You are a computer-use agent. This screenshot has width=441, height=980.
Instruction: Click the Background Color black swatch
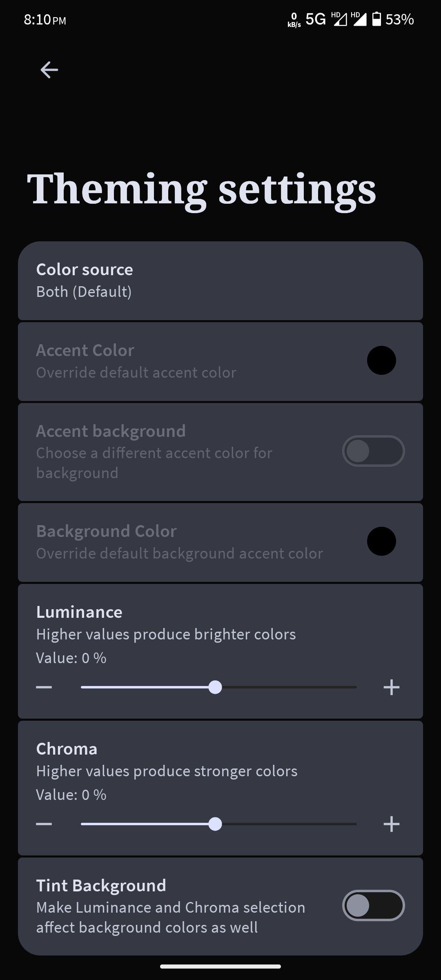click(x=381, y=541)
